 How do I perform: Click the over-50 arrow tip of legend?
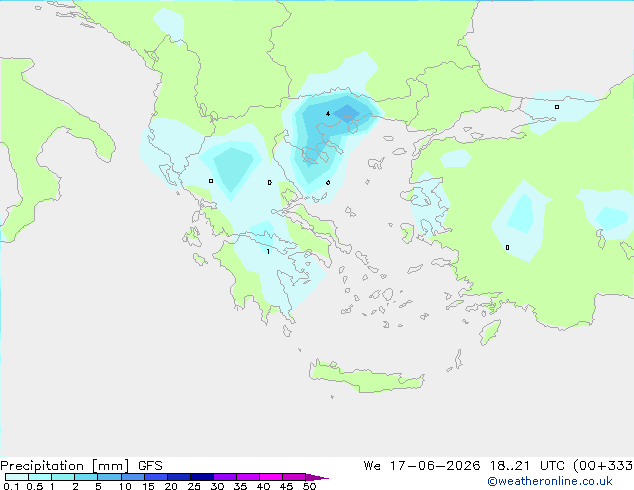(317, 477)
